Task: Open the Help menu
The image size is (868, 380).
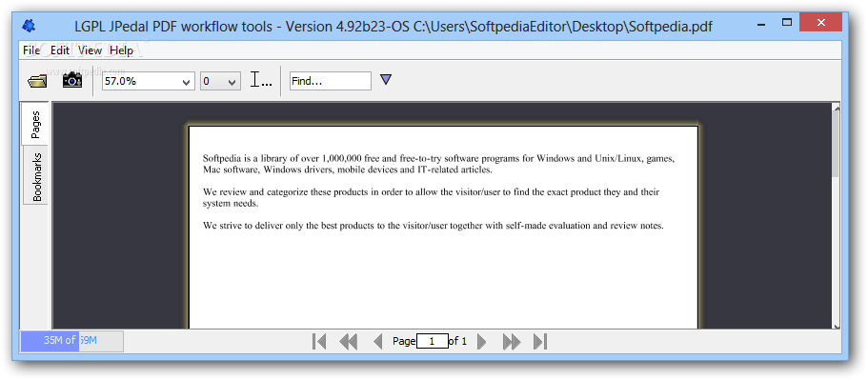Action: pos(121,50)
